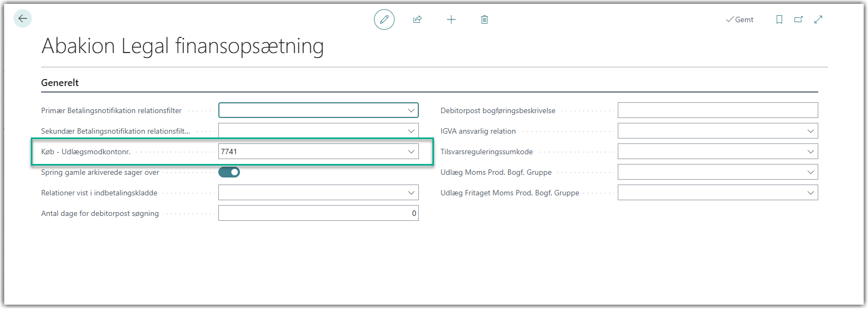The height and width of the screenshot is (309, 868).
Task: Open Udlæg Moms Prod. Bogf. Gruppe dropdown arrow
Action: (x=811, y=172)
